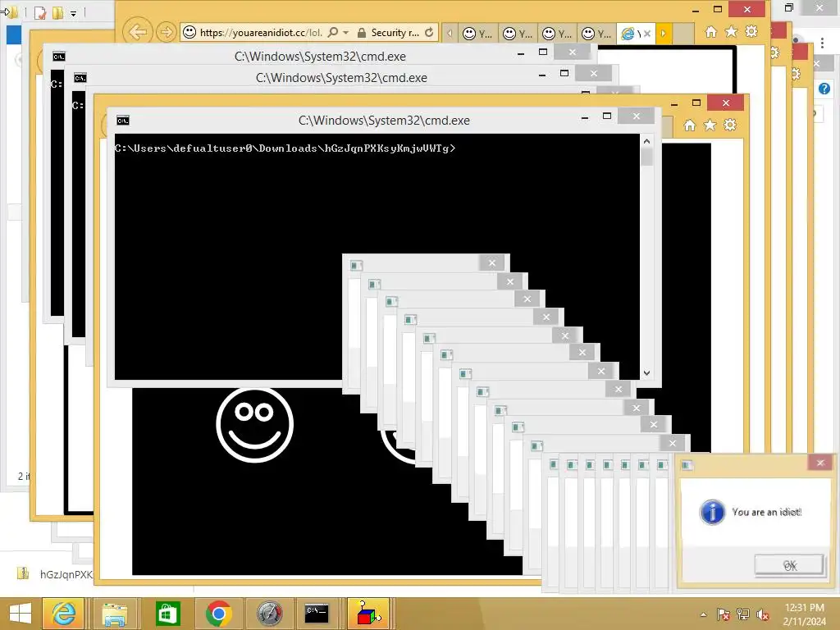Screen dimensions: 840x630
Task: Open the Windows Store taskbar icon
Action: tap(167, 614)
